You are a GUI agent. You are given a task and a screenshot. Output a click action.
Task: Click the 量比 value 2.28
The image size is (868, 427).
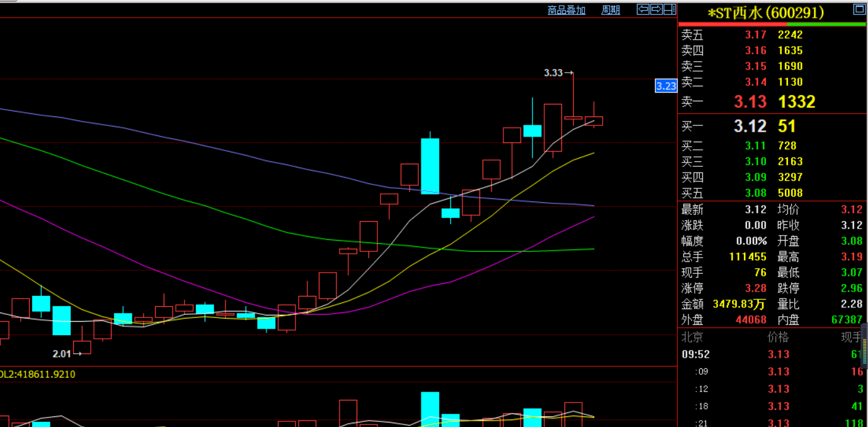(x=852, y=304)
